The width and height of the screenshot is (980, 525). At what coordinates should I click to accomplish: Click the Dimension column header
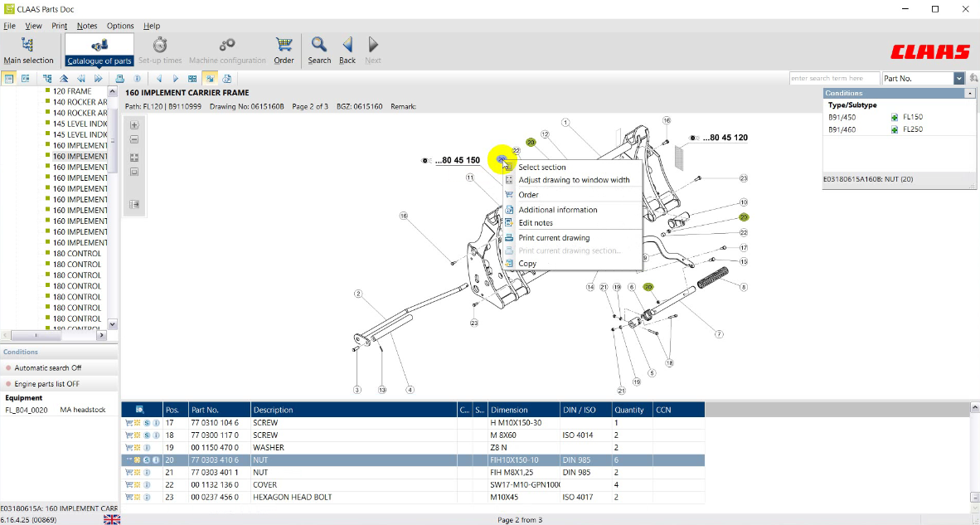pyautogui.click(x=524, y=410)
